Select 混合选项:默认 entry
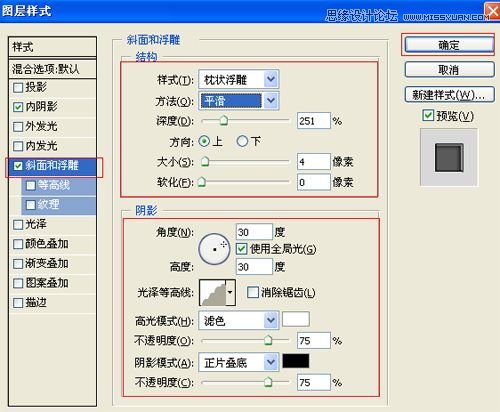 click(x=52, y=69)
